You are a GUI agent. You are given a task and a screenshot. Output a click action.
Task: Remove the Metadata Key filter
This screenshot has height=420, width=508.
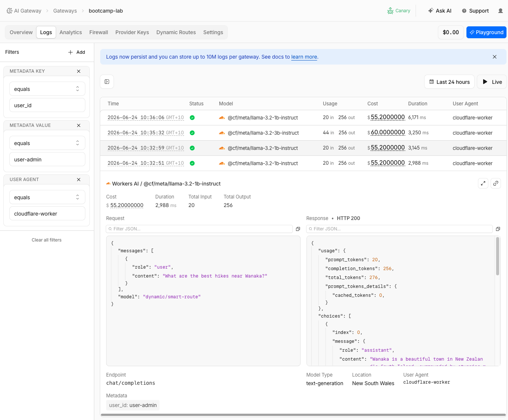tap(79, 71)
